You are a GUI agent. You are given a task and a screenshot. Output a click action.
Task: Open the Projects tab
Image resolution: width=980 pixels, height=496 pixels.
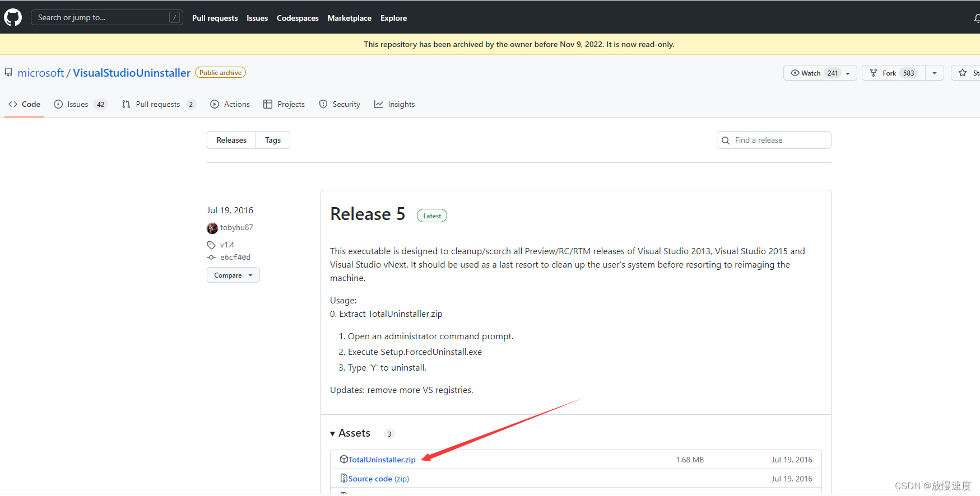284,104
